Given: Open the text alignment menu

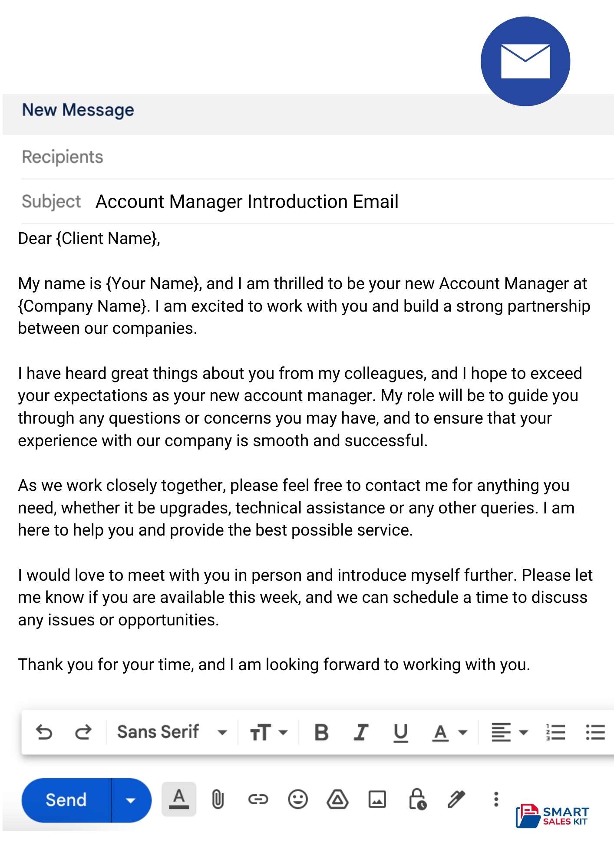Looking at the screenshot, I should coord(509,733).
